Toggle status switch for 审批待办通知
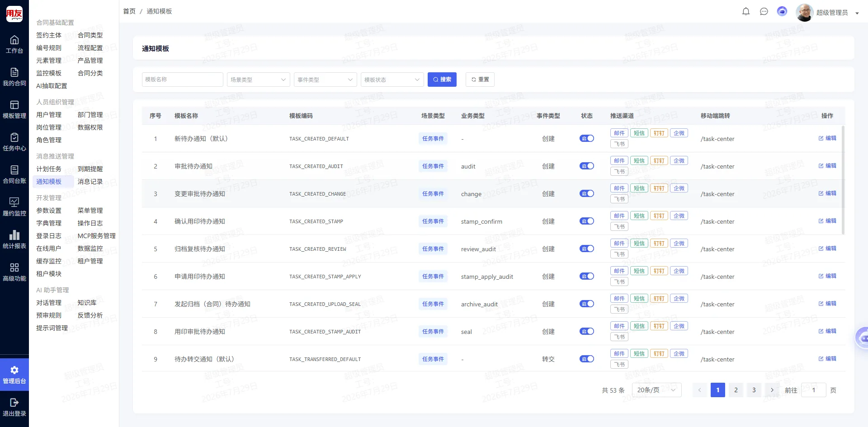The width and height of the screenshot is (868, 427). (587, 166)
